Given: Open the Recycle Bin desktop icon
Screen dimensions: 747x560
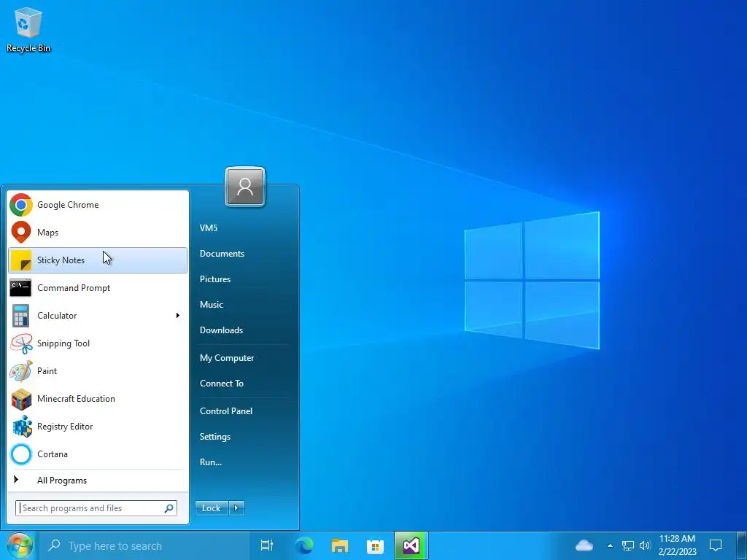Looking at the screenshot, I should [x=28, y=29].
